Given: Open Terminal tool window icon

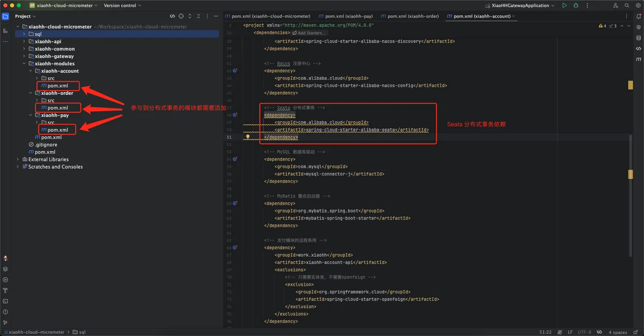Looking at the screenshot, I should coord(6,301).
